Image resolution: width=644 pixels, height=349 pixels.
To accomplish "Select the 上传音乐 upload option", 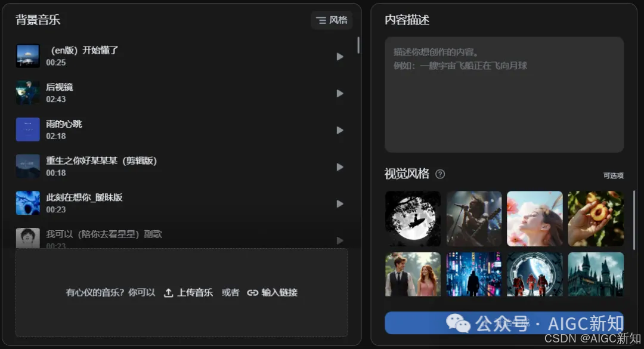I will pos(188,293).
